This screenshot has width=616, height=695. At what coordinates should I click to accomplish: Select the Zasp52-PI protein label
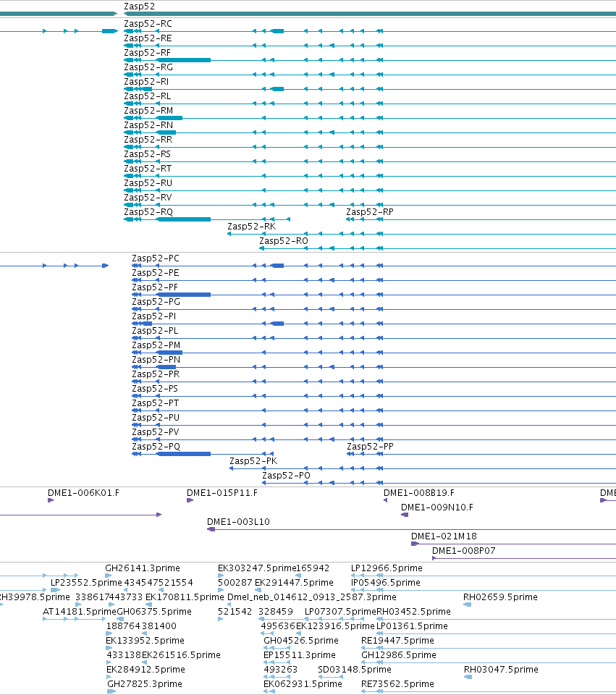[153, 316]
